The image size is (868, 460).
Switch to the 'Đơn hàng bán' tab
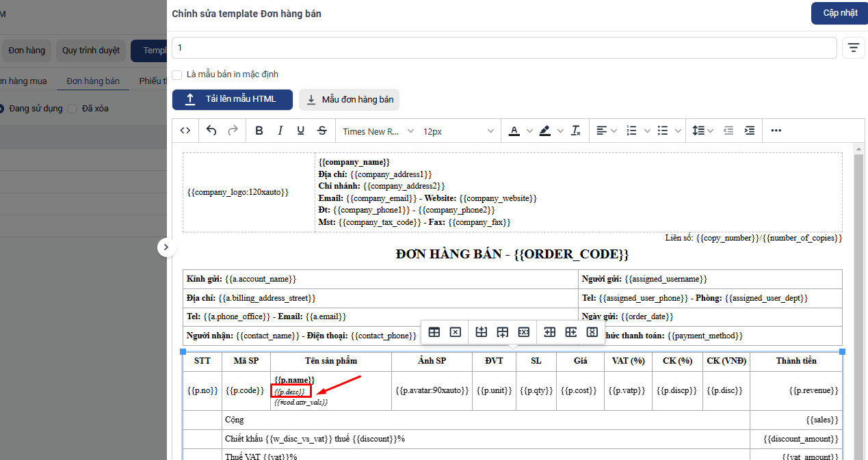[x=93, y=81]
